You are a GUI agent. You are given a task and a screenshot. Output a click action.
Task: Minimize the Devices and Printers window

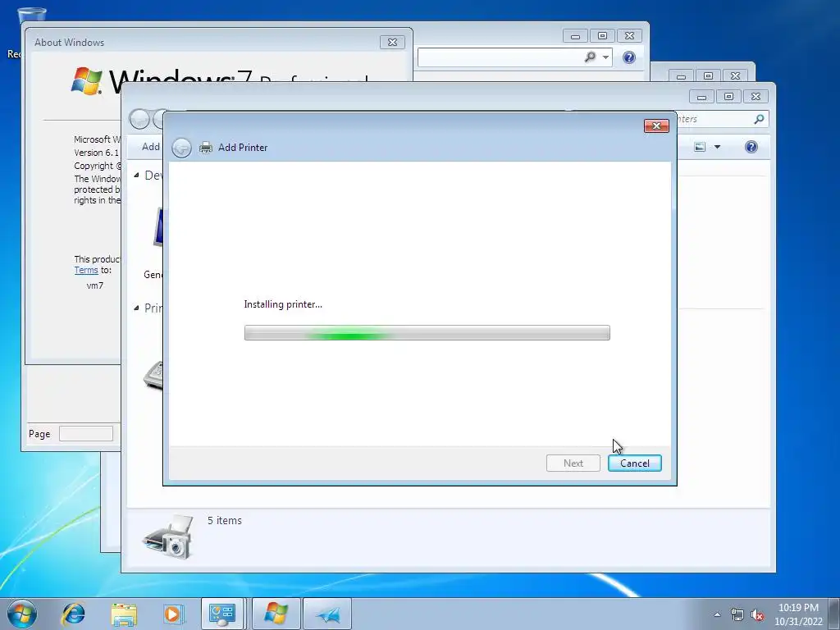(x=701, y=97)
